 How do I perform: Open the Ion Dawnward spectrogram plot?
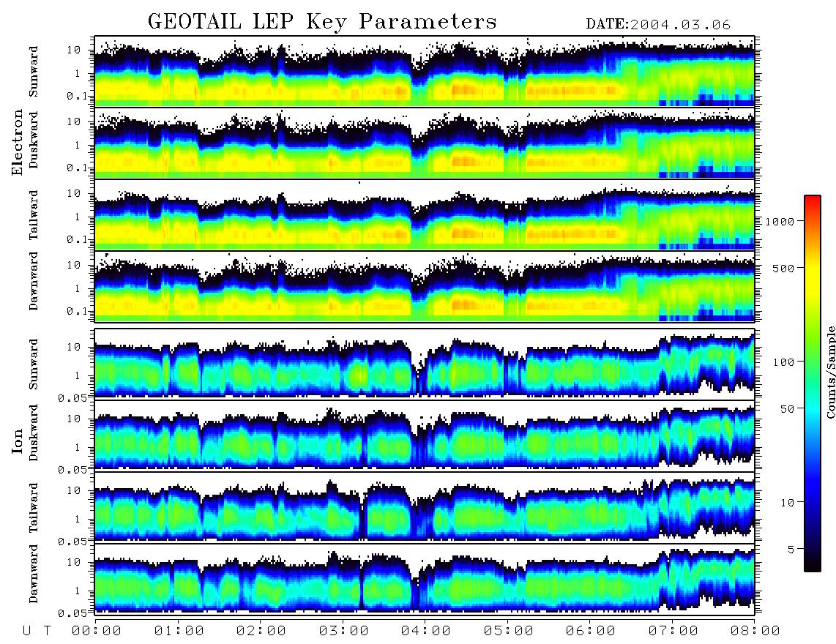[x=425, y=580]
